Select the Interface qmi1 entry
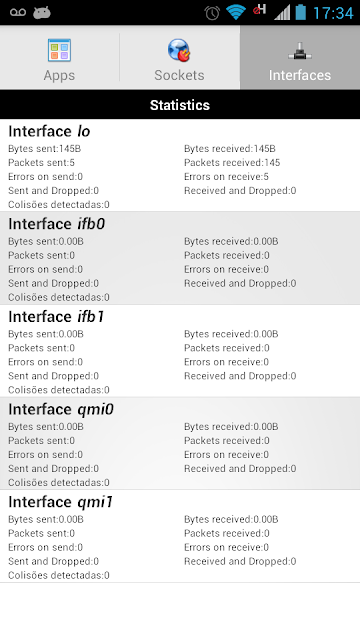Image resolution: width=360 pixels, height=640 pixels. click(x=180, y=536)
